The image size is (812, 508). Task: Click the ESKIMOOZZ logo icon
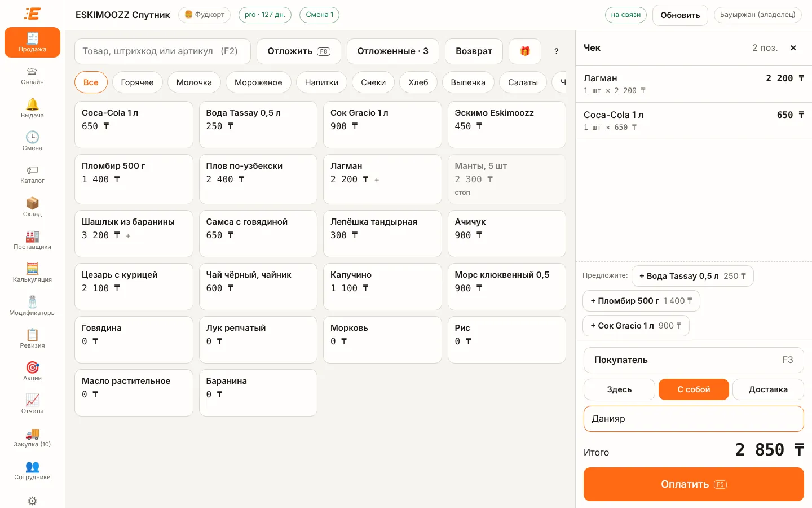click(32, 14)
